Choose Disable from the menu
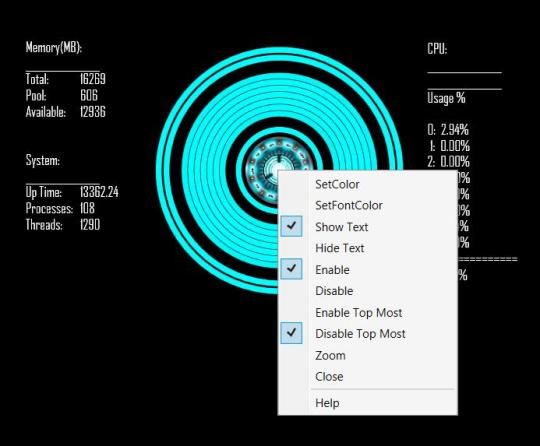The image size is (540, 446). (367, 291)
